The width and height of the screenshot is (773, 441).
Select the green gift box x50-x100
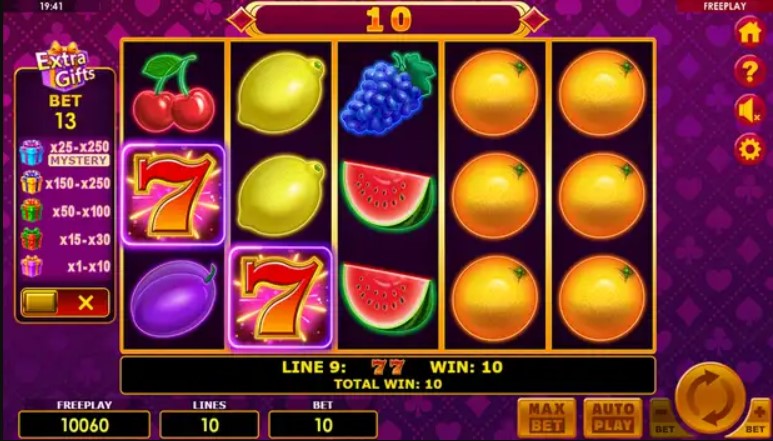coord(32,210)
